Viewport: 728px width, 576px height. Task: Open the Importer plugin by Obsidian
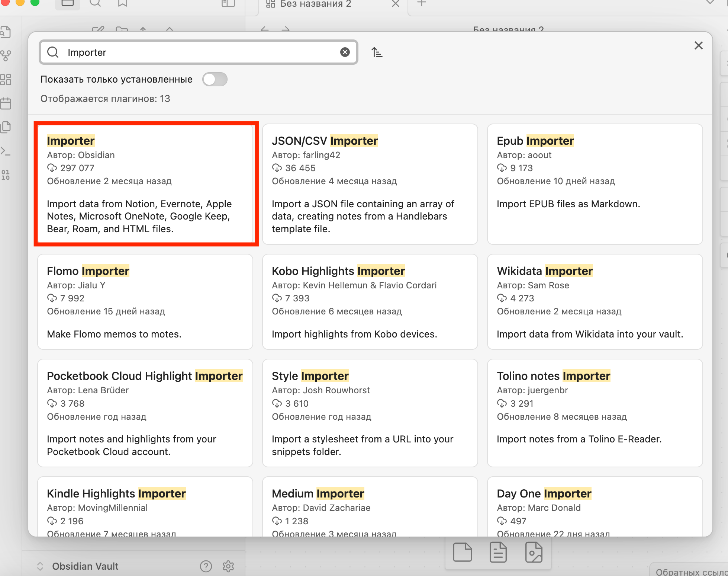point(145,184)
